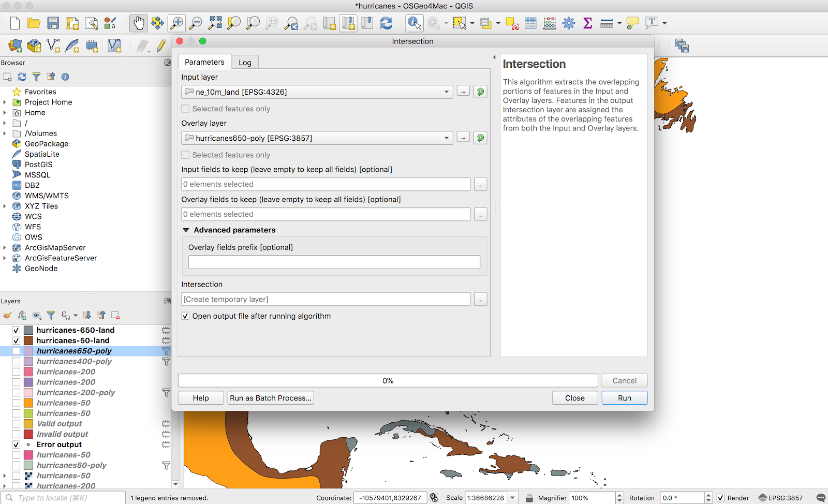Image resolution: width=828 pixels, height=504 pixels.
Task: Create a new GeoPackage layer
Action: point(34,46)
